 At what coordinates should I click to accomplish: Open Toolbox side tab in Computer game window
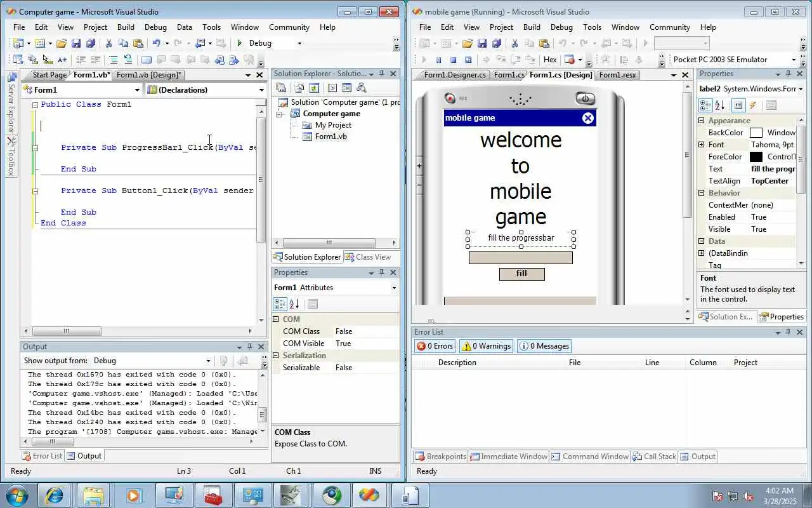click(11, 157)
